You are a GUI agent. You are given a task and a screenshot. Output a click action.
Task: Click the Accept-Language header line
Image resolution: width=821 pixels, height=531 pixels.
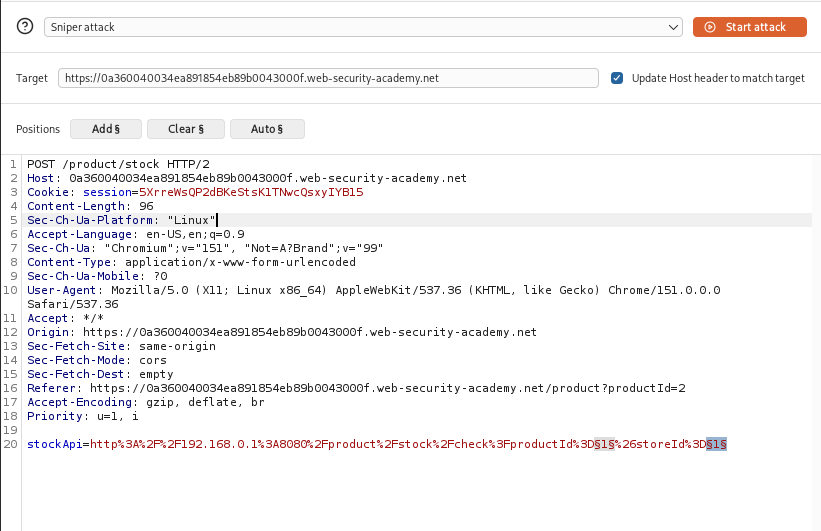pyautogui.click(x=136, y=234)
